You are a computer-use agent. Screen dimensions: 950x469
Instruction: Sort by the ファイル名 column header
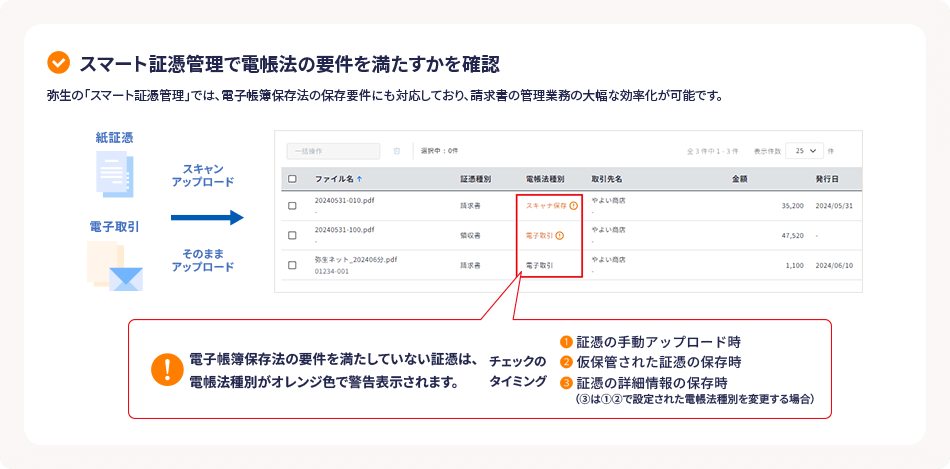tap(334, 179)
